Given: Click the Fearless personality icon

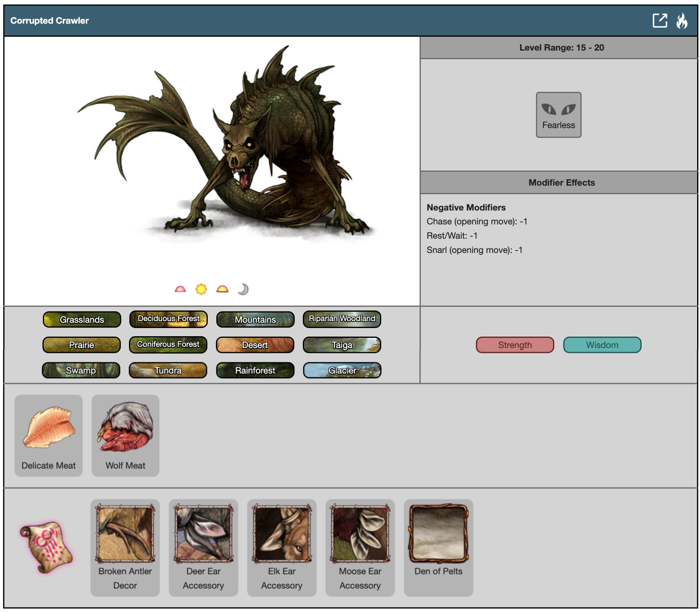Looking at the screenshot, I should pyautogui.click(x=558, y=115).
